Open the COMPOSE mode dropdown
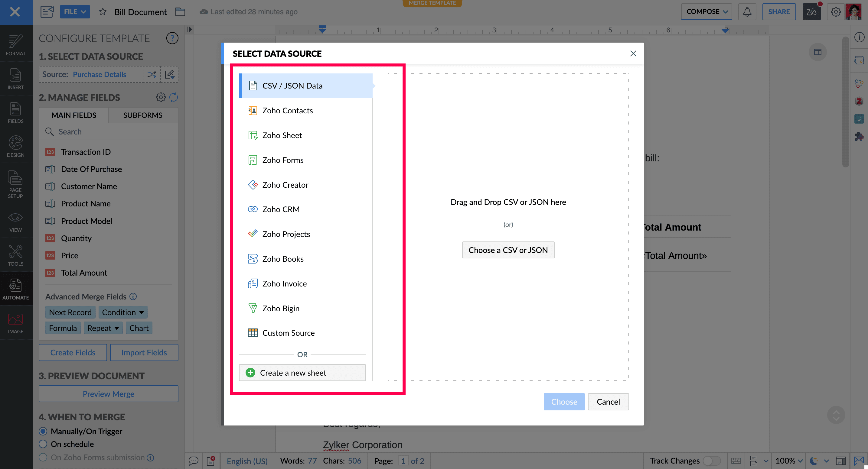The width and height of the screenshot is (868, 469). click(706, 11)
